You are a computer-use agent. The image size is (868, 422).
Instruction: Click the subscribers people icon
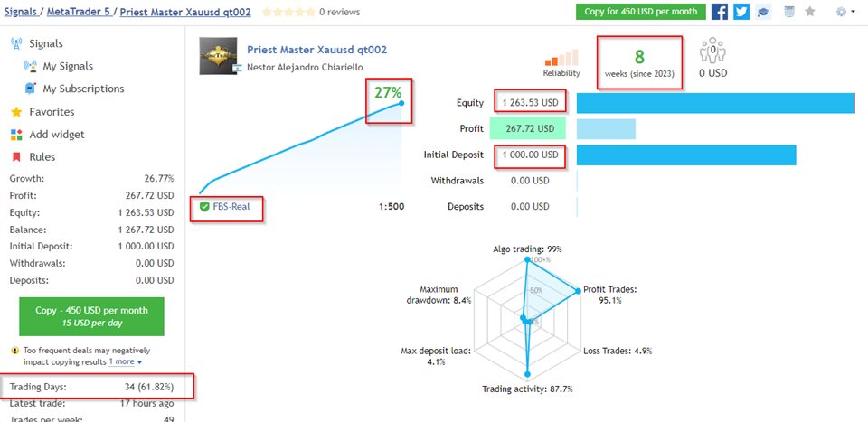coord(713,51)
